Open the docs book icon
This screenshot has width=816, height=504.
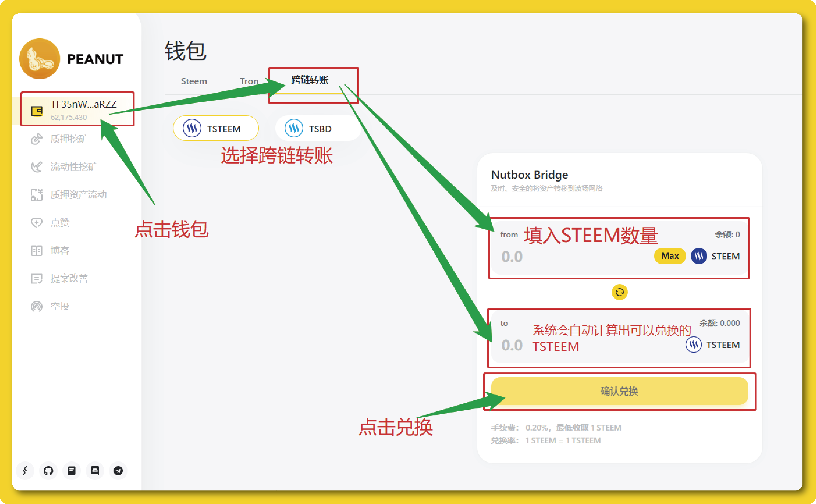tap(72, 471)
